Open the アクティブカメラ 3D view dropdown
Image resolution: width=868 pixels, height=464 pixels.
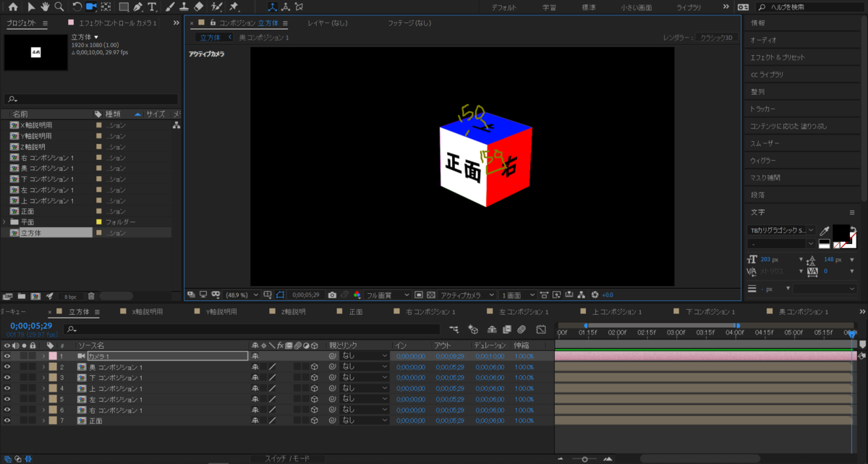[x=467, y=295]
